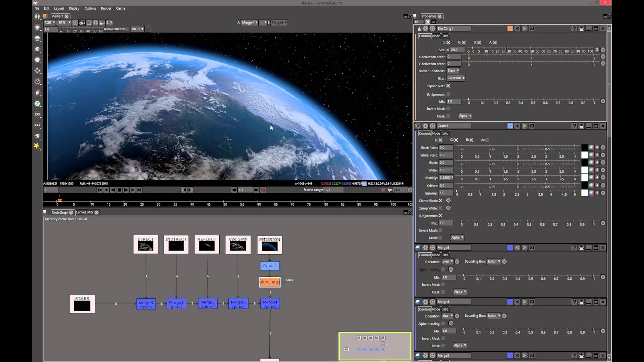The image size is (644, 362).
Task: Toggle Grade1 Clamp Black checkbox
Action: [440, 200]
